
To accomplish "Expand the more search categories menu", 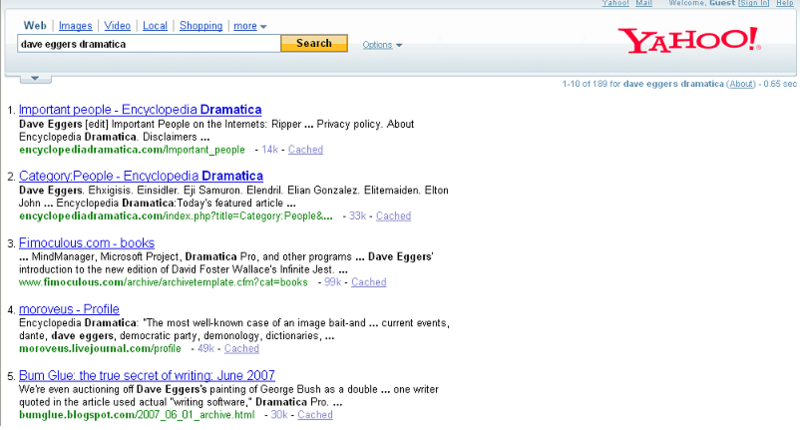I will tap(250, 26).
